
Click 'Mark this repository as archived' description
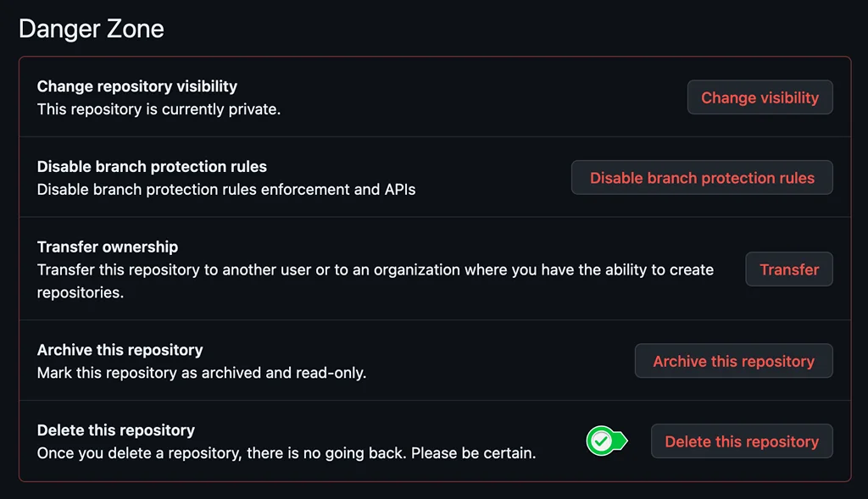tap(149, 373)
